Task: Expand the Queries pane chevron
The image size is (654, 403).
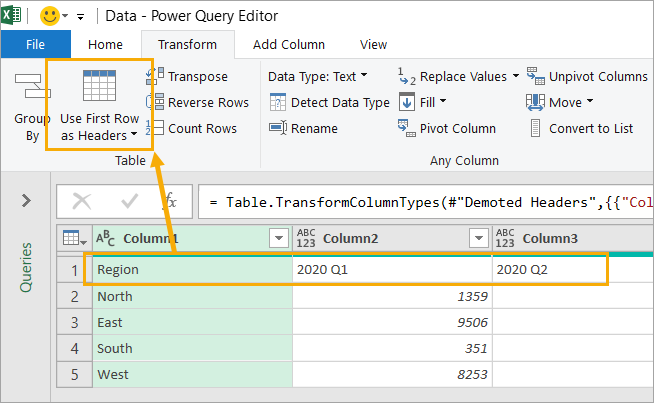Action: [x=26, y=201]
